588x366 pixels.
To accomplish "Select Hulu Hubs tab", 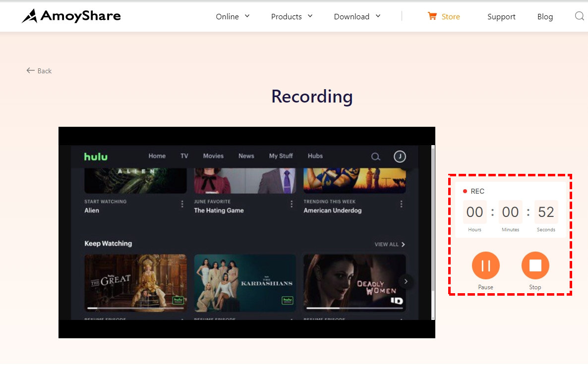I will pyautogui.click(x=315, y=156).
